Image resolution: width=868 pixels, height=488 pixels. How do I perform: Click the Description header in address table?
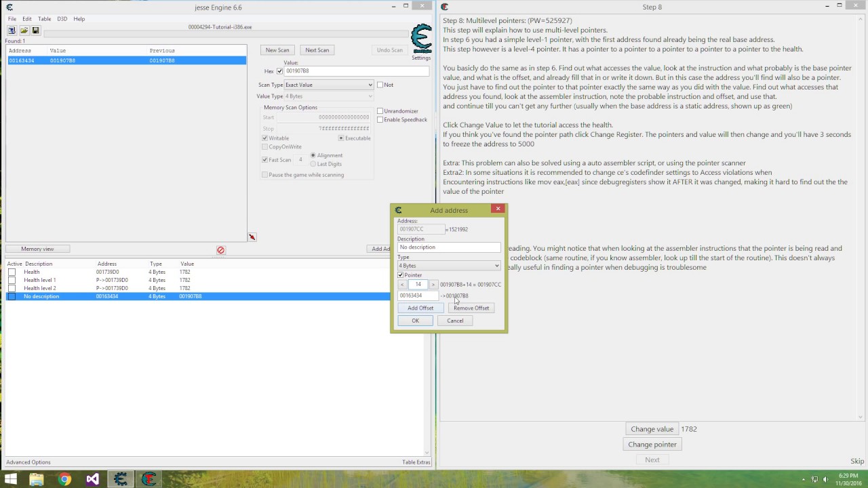(x=39, y=264)
